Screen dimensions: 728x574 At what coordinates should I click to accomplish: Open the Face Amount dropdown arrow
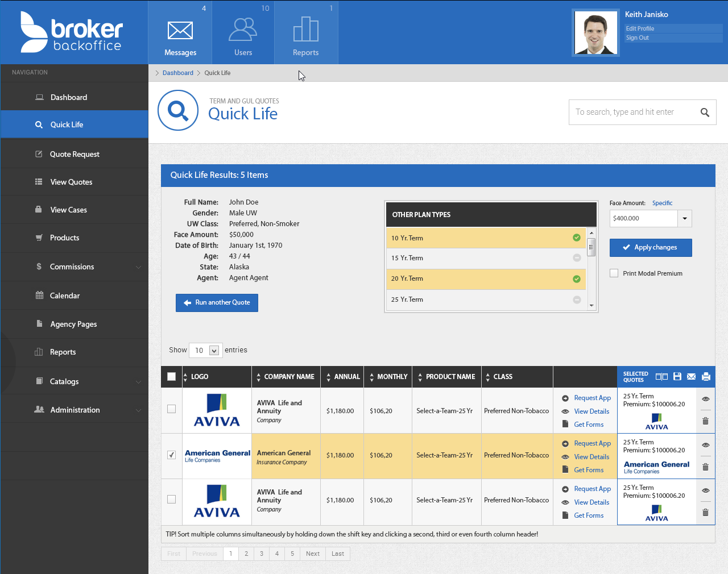tap(685, 218)
